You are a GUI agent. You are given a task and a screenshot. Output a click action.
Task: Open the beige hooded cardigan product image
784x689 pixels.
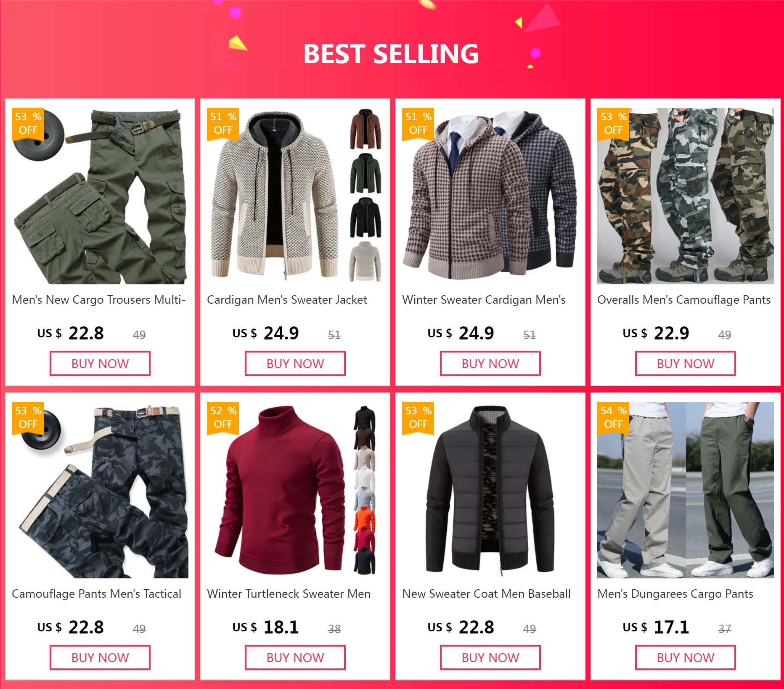point(295,196)
